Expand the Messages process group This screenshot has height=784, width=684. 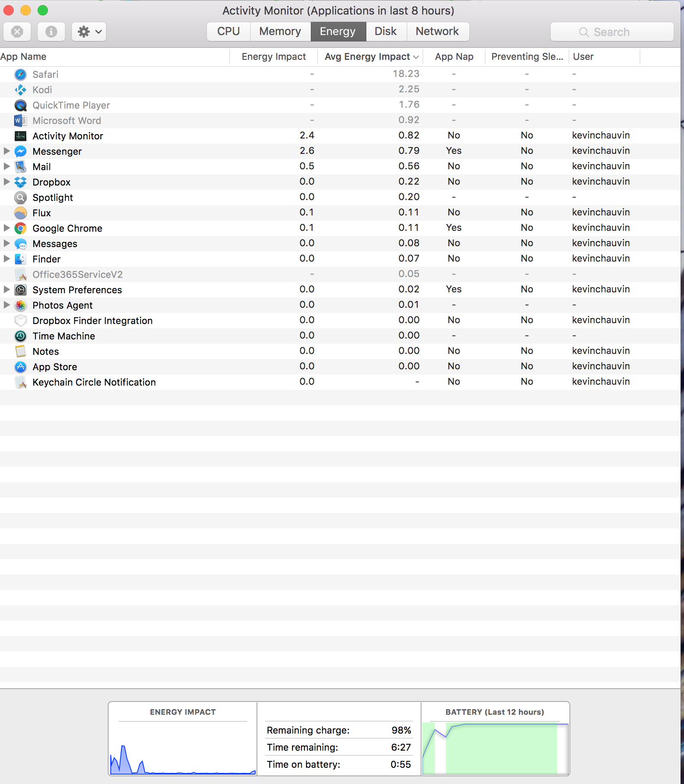click(x=6, y=243)
